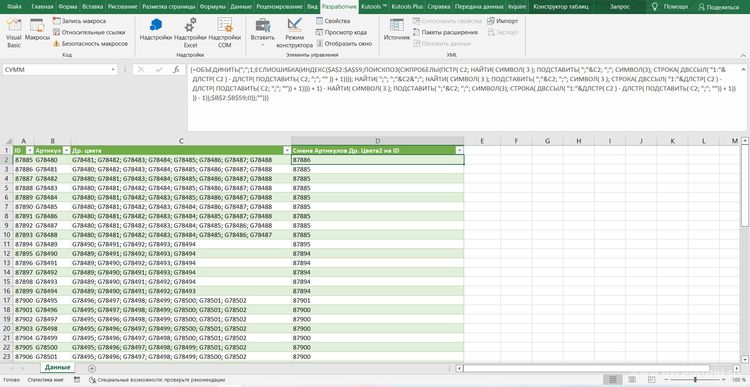The height and width of the screenshot is (387, 750).
Task: Confirm formula with checkmark icon
Action: (x=159, y=70)
